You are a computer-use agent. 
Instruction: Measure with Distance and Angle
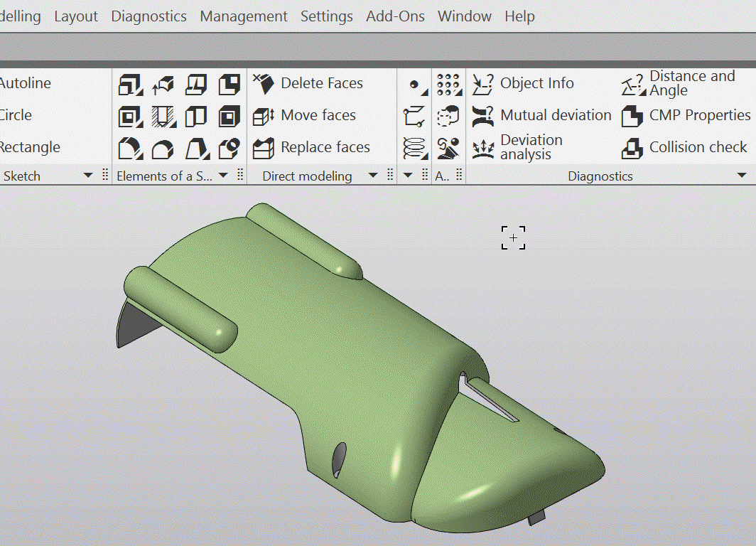[677, 84]
